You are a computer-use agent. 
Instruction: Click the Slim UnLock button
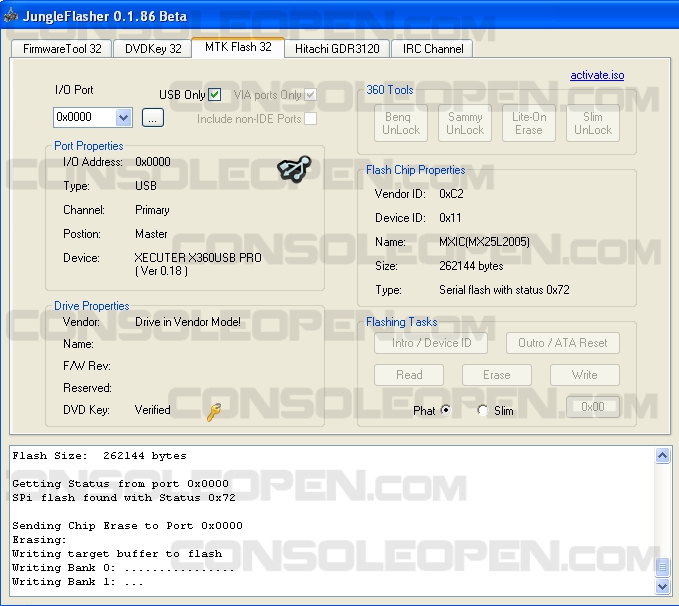(593, 123)
